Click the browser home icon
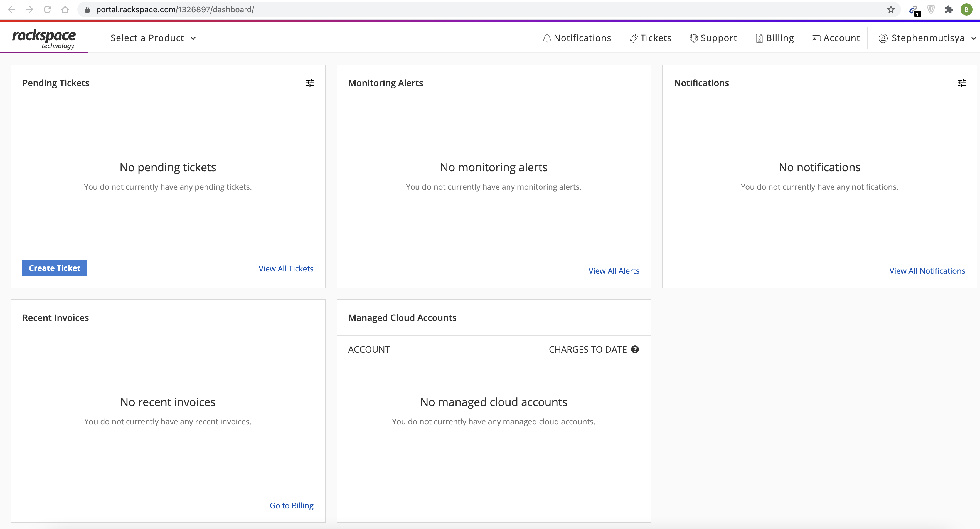The image size is (980, 529). point(65,9)
